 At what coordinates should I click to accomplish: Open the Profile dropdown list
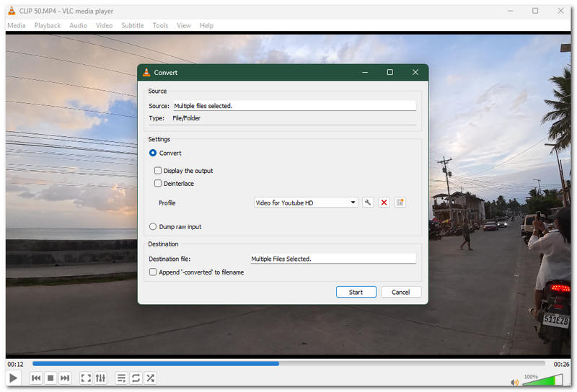[306, 202]
